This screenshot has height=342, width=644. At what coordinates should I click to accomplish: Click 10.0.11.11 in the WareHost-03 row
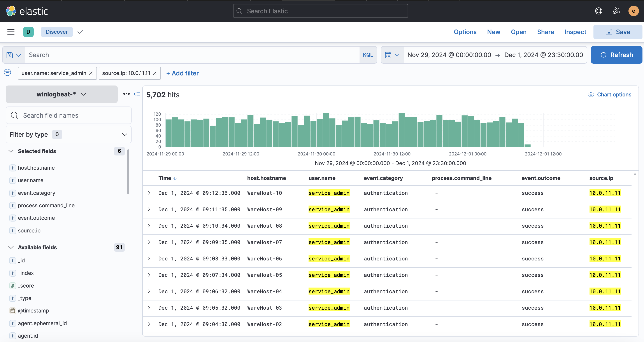[x=605, y=308]
